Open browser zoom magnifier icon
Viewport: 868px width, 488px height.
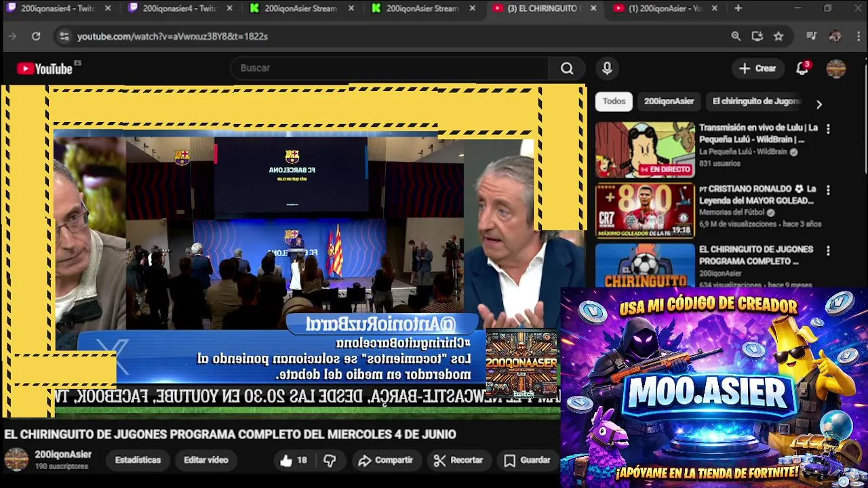click(736, 37)
